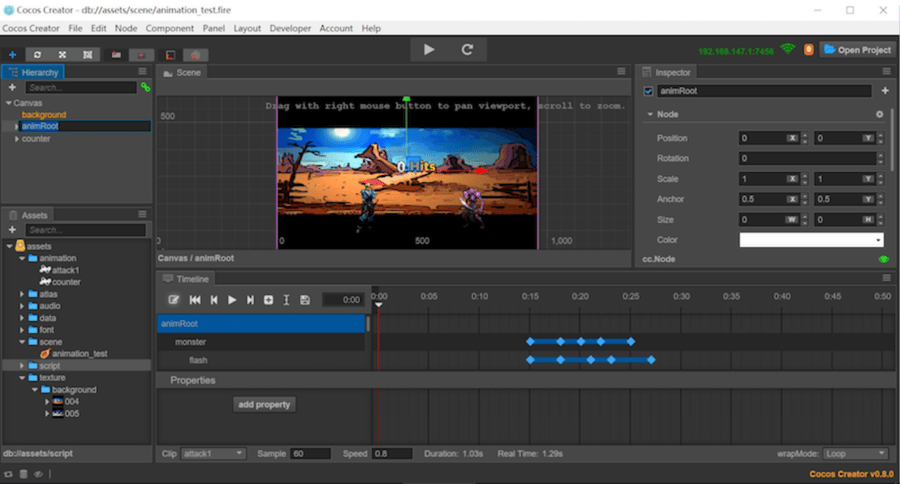
Task: Toggle the green link icon in Hierarchy search
Action: [146, 88]
